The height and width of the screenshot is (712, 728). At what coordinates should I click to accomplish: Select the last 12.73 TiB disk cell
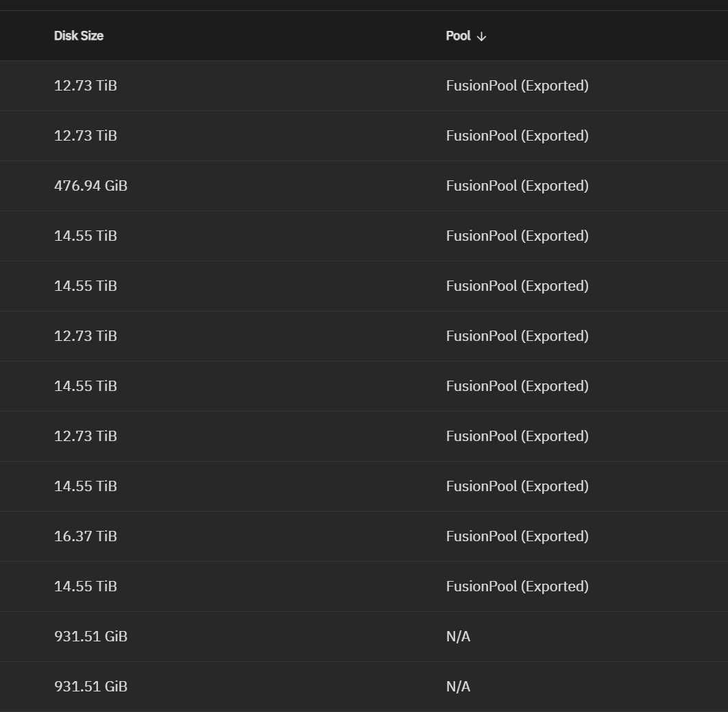pyautogui.click(x=86, y=436)
